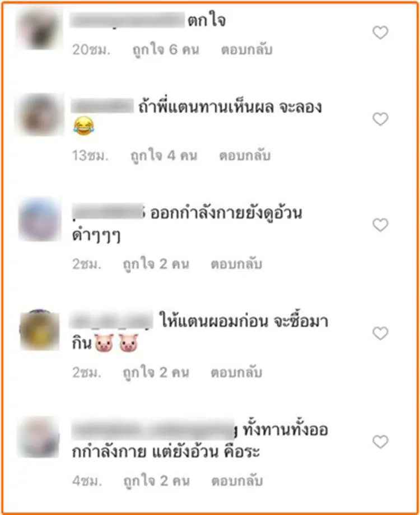The width and height of the screenshot is (420, 515).
Task: Open avatar of the 'ตกใจ' commenter
Action: pos(39,28)
